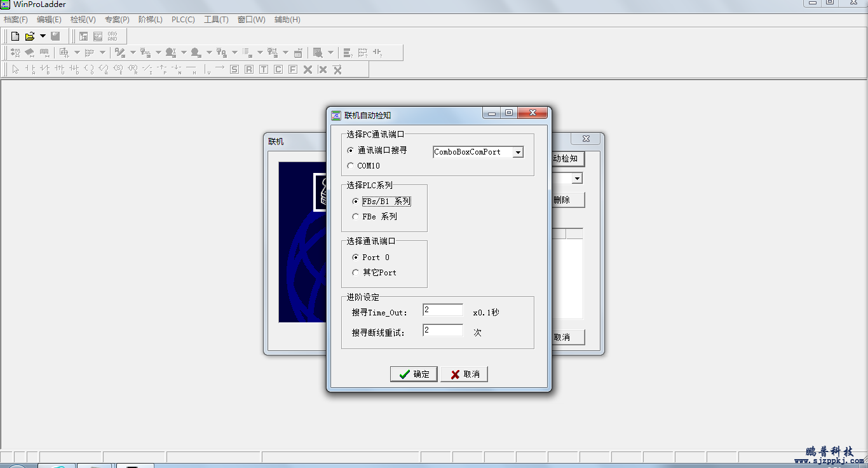This screenshot has width=868, height=468.
Task: Open 窗口(W) menu
Action: click(252, 20)
